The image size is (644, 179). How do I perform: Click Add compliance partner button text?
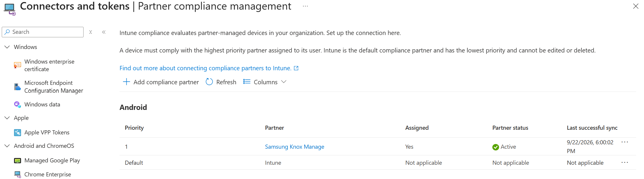pyautogui.click(x=166, y=82)
